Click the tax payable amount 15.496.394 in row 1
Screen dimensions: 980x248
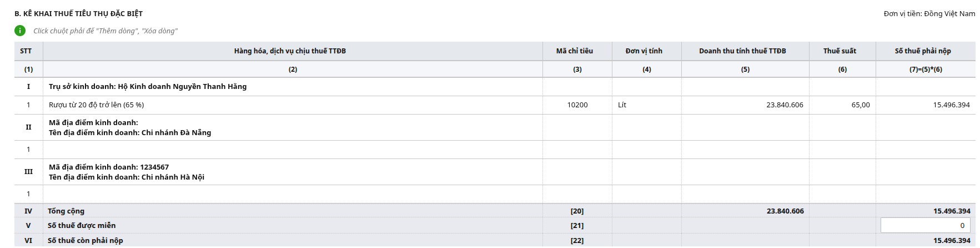951,105
